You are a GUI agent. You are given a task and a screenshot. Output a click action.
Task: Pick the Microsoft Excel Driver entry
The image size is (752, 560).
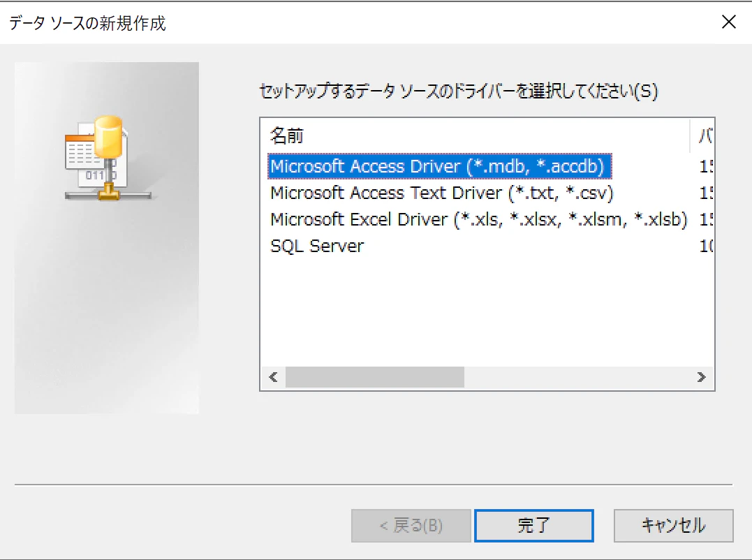coord(478,219)
